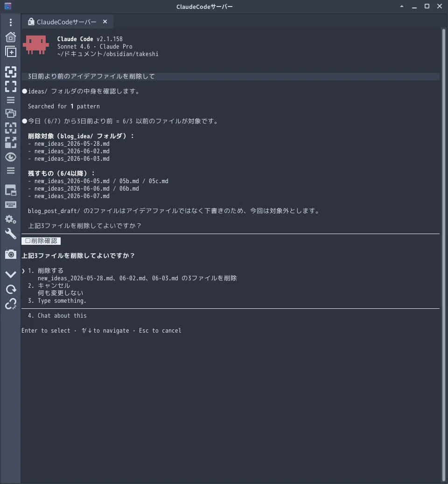Screen dimensions: 448x484
Task: Click the red Claude Code mascot logo
Action: point(36,45)
